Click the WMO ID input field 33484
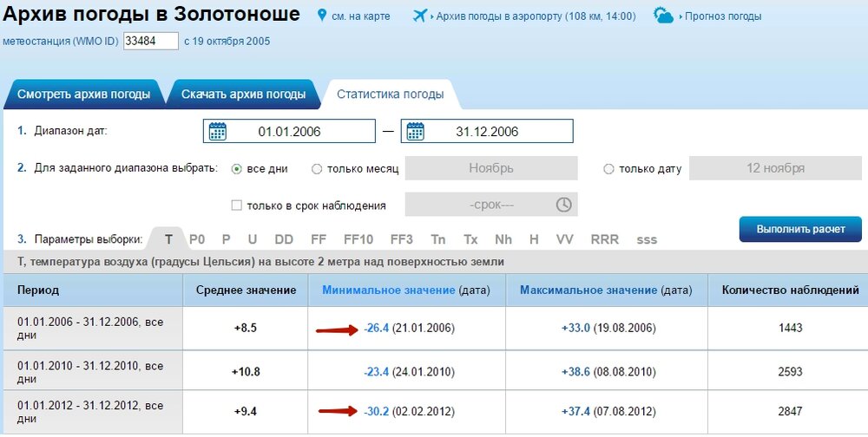 coord(150,41)
